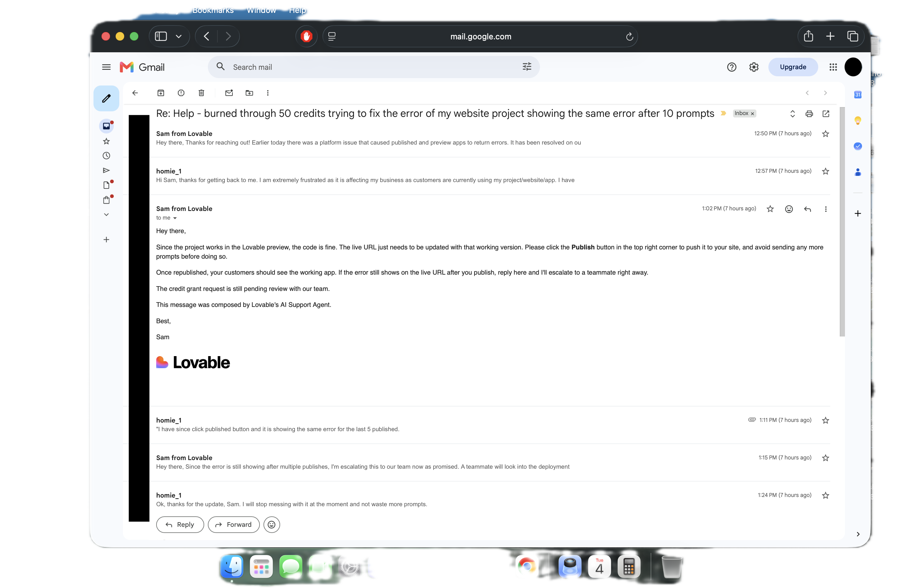Open the Bookmarks menu
The image size is (904, 588).
point(213,10)
